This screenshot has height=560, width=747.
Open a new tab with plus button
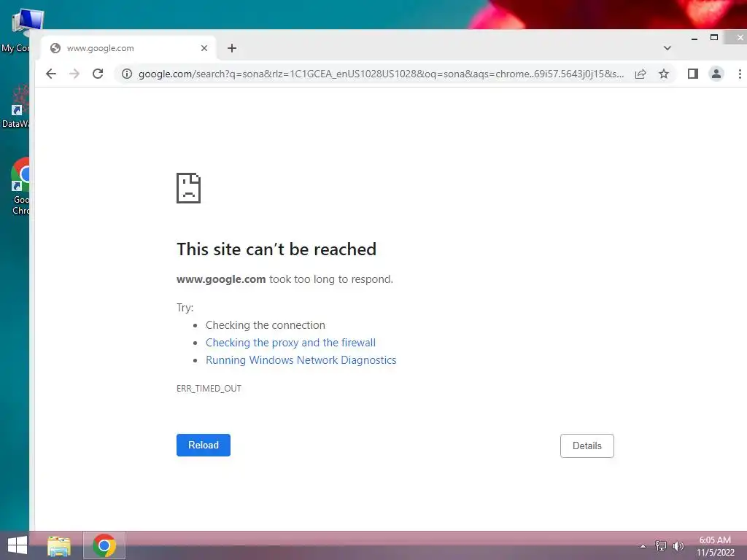(x=232, y=48)
